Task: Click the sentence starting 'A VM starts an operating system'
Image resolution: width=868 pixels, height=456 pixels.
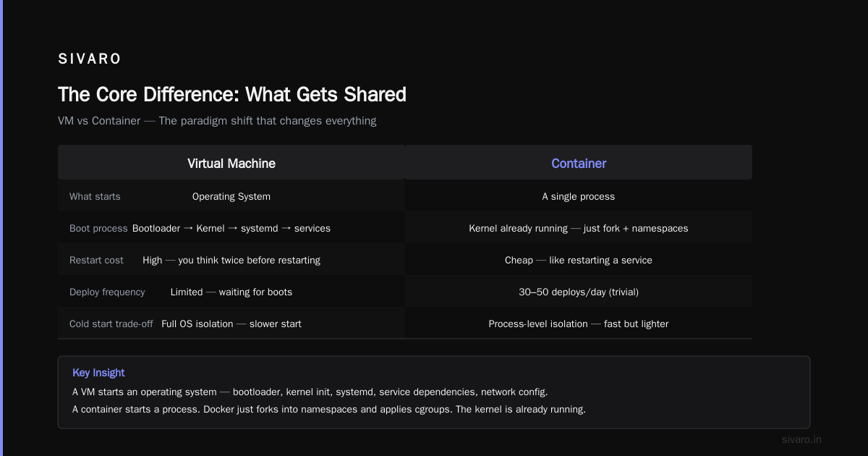Action: pos(310,392)
